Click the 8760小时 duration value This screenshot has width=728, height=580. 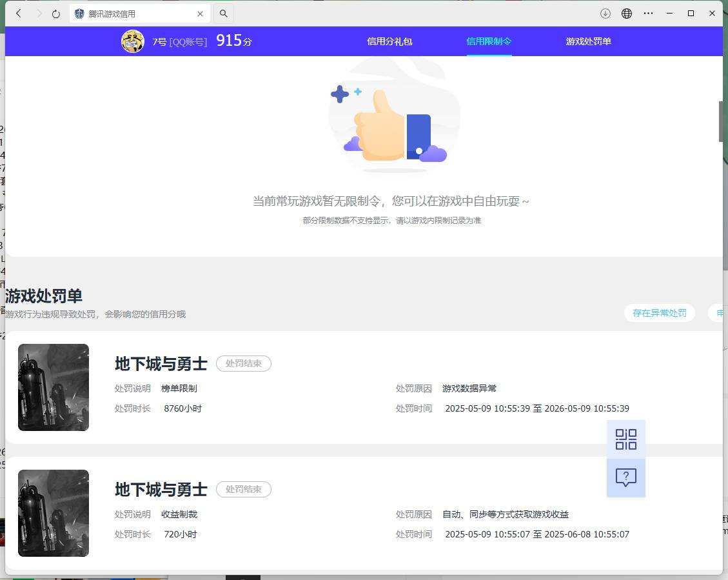pos(183,408)
